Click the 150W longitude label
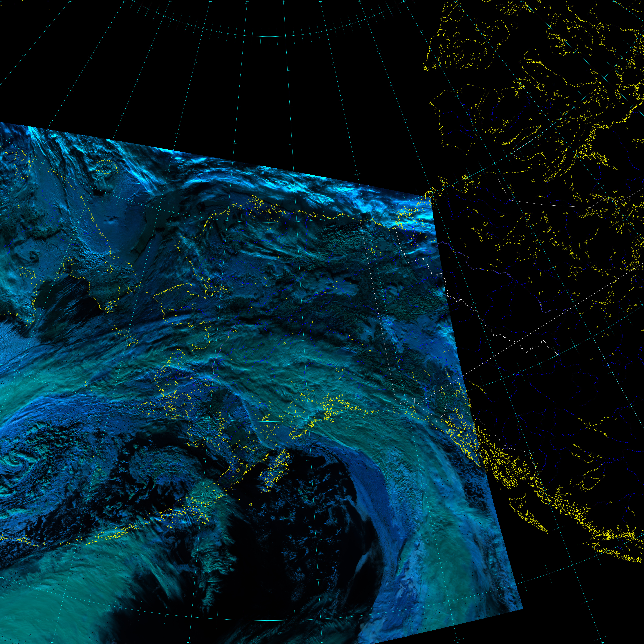 [x=283, y=1]
